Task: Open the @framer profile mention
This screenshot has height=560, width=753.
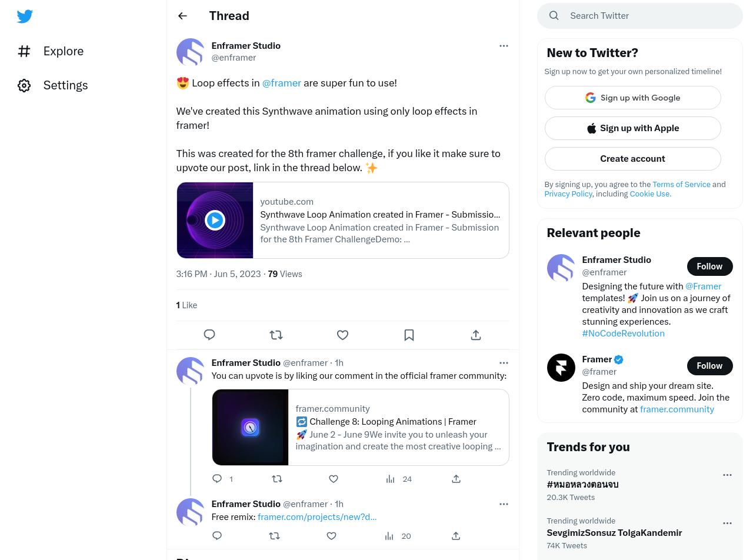Action: click(x=281, y=83)
